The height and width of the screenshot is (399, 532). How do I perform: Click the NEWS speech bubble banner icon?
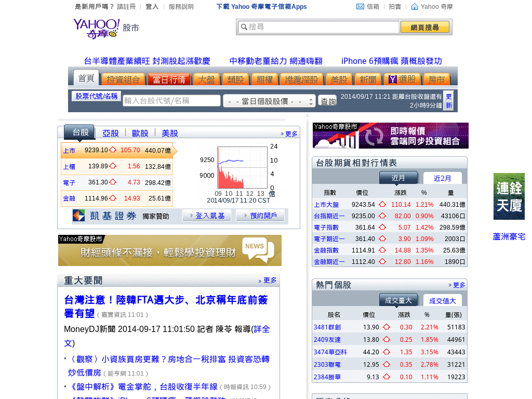(x=258, y=250)
